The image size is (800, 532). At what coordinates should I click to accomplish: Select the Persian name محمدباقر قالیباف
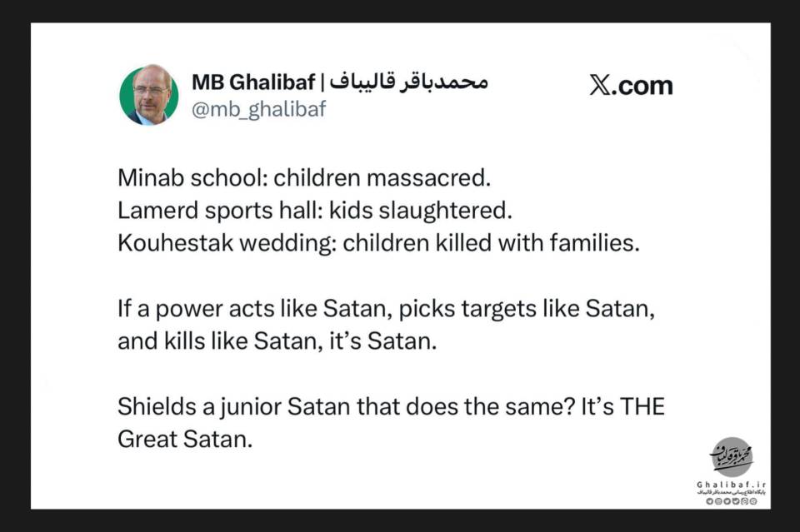point(409,82)
